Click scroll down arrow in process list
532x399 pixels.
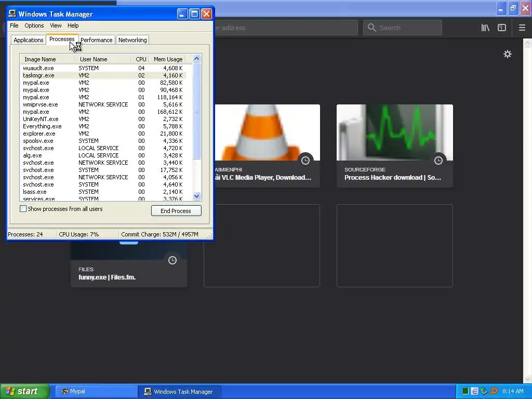click(196, 196)
